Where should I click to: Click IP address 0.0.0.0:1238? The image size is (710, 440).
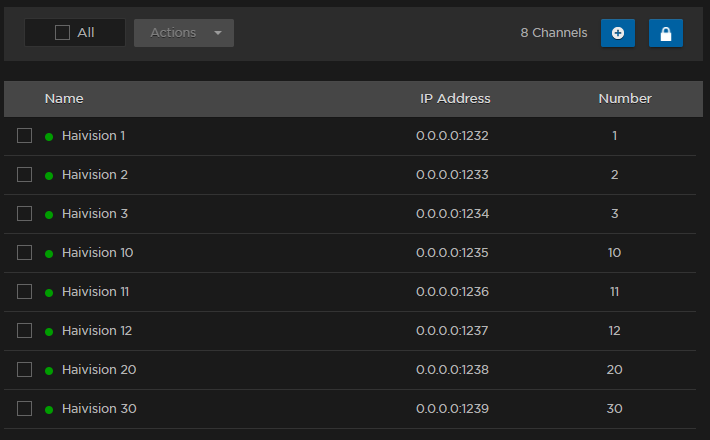coord(452,370)
